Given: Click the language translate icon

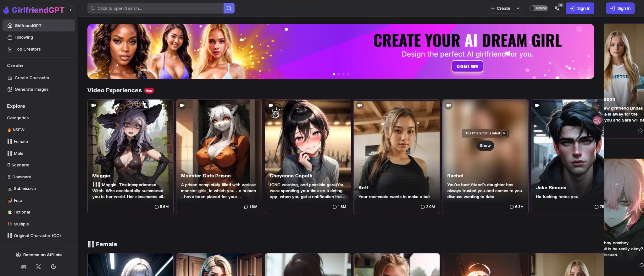Looking at the screenshot, I should (557, 8).
